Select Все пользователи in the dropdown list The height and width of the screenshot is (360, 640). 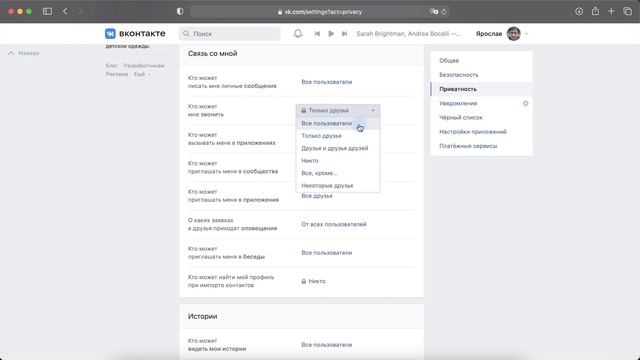point(338,123)
